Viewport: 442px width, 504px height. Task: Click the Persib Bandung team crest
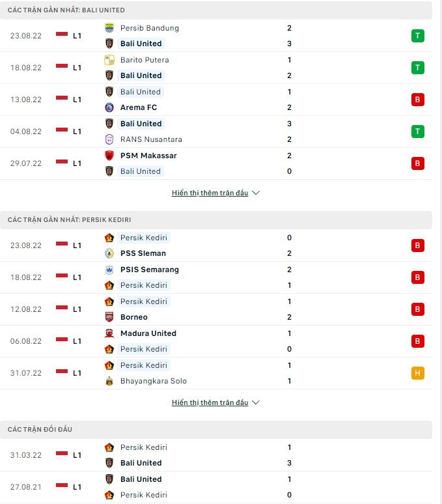(109, 28)
